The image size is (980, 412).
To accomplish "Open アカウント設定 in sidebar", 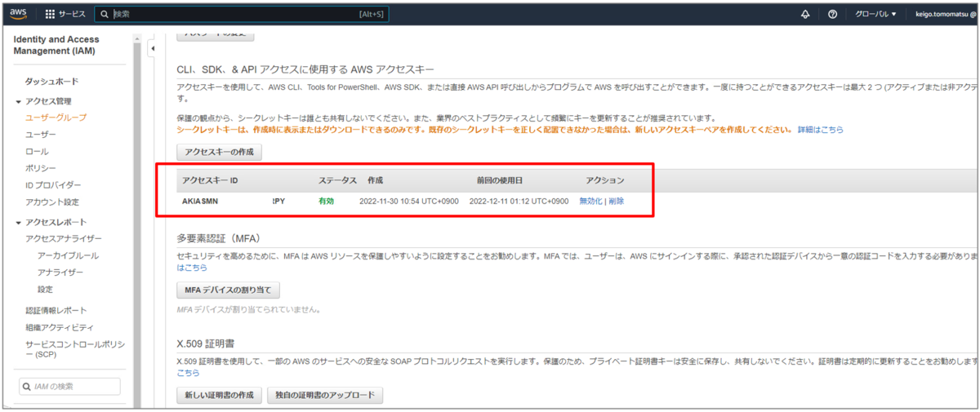I will point(52,202).
